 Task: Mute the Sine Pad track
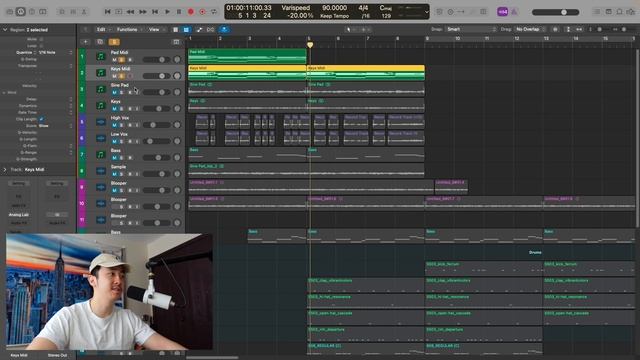coord(114,93)
